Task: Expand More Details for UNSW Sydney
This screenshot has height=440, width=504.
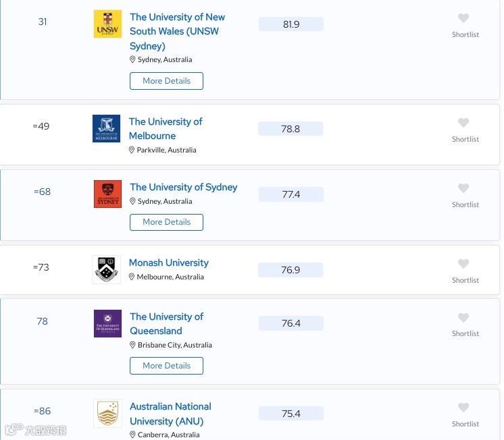Action: tap(166, 81)
